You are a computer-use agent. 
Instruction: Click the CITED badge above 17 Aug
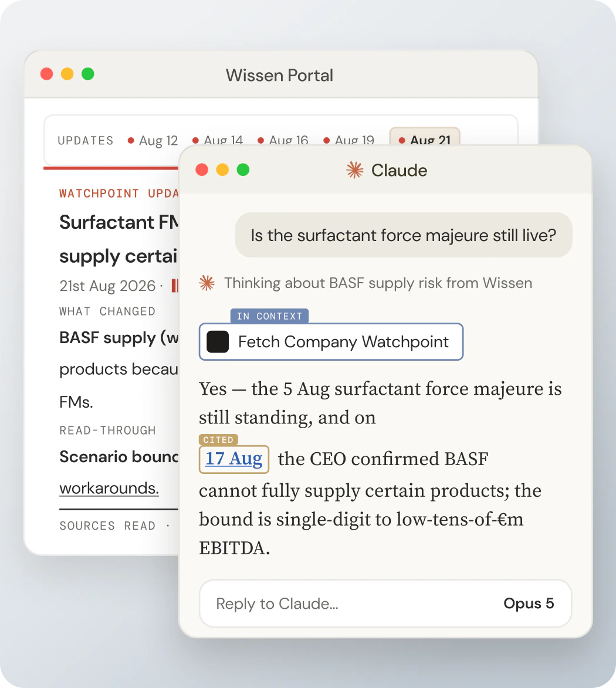[x=218, y=440]
